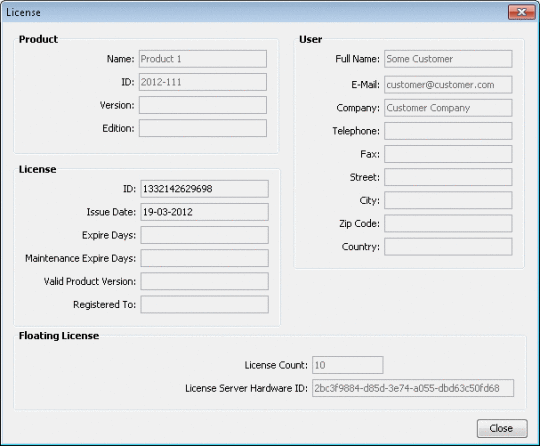Click the Fax input field
Screen dimensions: 540x446
pyautogui.click(x=448, y=154)
